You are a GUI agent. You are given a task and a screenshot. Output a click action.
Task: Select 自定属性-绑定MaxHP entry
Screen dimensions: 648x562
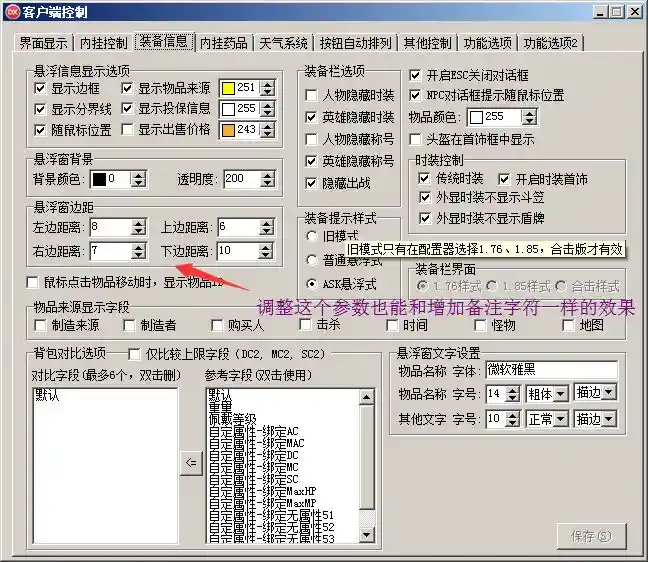click(x=263, y=491)
